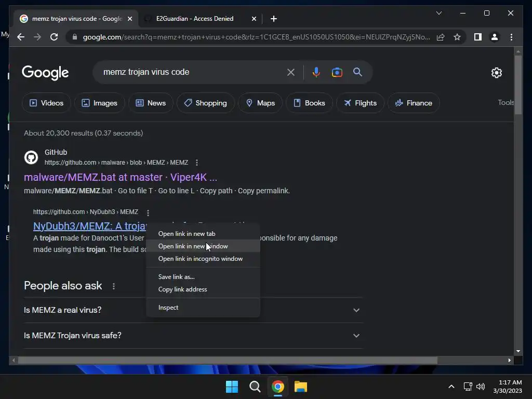Click the Chrome icon in the taskbar

278,387
